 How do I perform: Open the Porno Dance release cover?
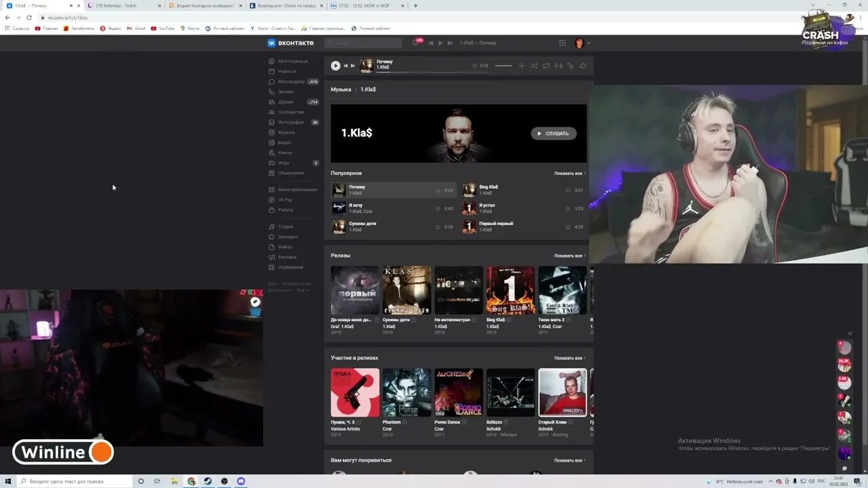(x=458, y=392)
